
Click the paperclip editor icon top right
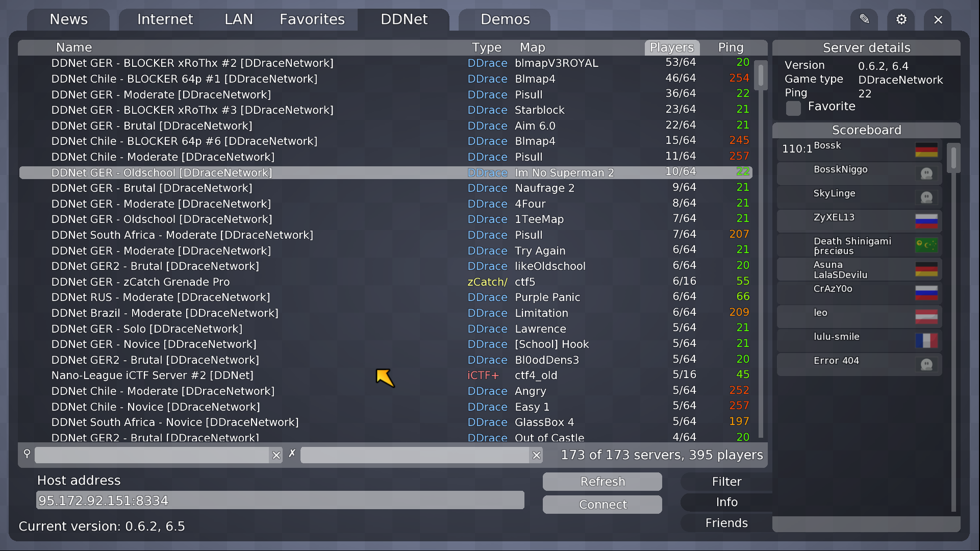pos(864,19)
